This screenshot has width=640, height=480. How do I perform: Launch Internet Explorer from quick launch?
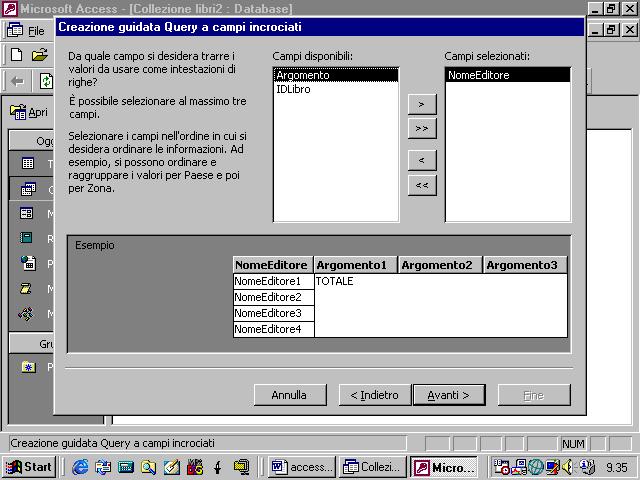[80, 467]
